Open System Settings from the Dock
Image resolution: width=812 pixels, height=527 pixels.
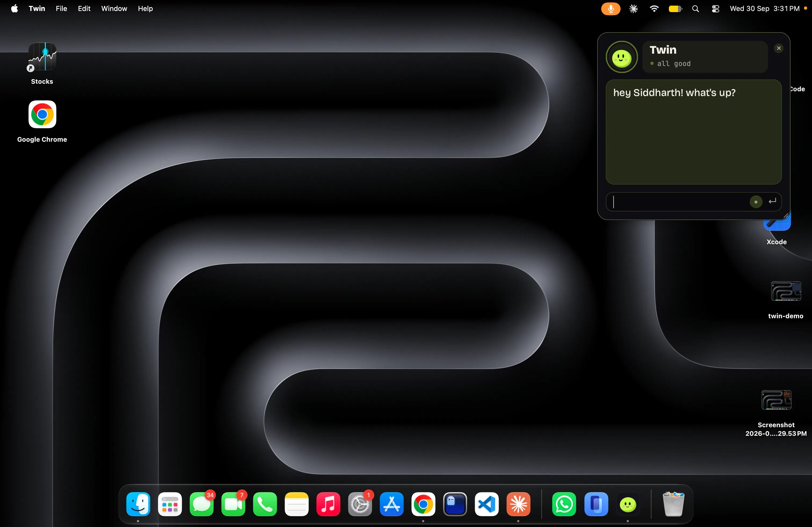[x=360, y=504]
